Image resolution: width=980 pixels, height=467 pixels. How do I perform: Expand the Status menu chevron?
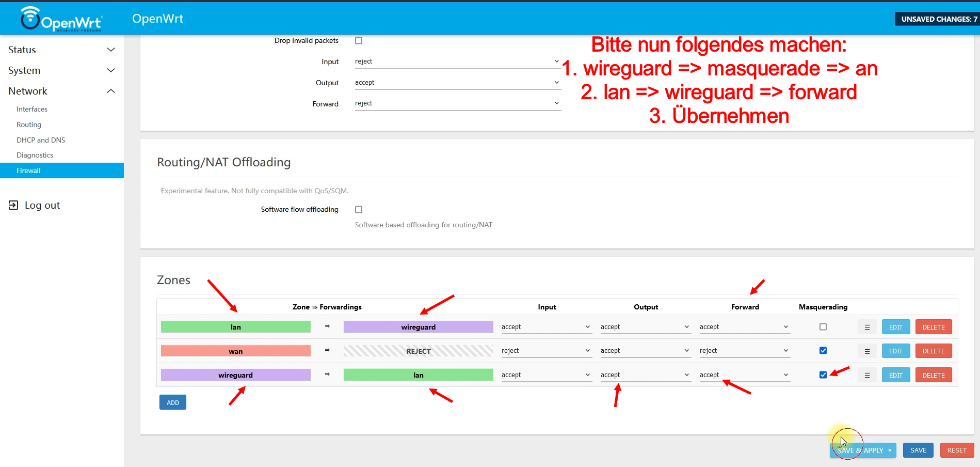[x=110, y=50]
